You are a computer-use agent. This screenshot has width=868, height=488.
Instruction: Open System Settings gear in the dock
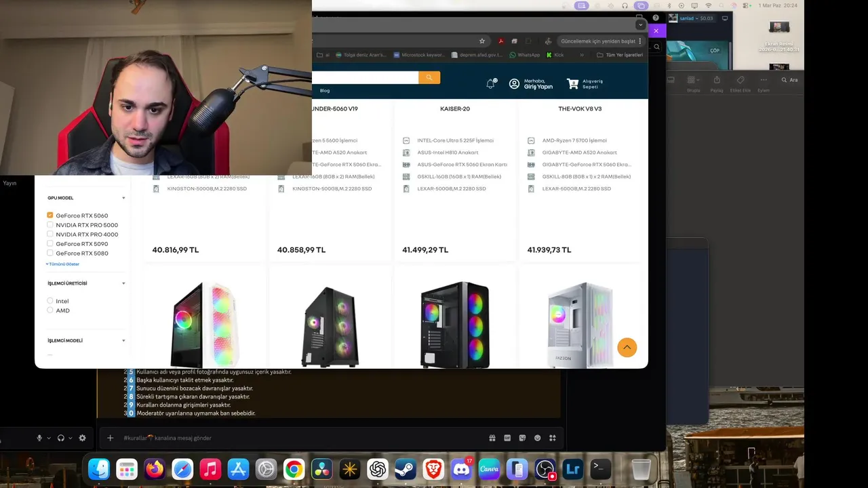pos(266,469)
